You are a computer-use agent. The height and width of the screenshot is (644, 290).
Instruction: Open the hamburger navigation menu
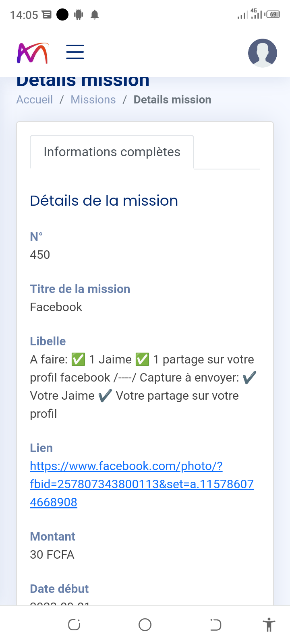75,52
